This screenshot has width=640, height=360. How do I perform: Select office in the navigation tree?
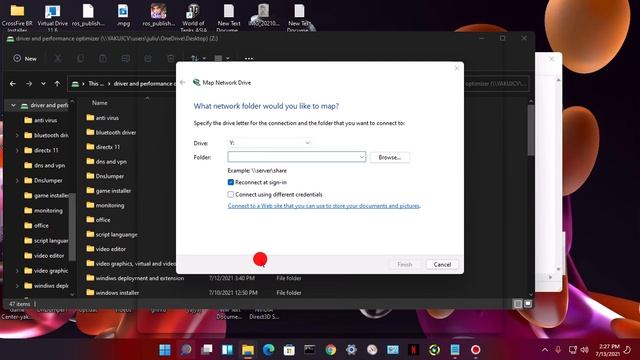[x=41, y=225]
